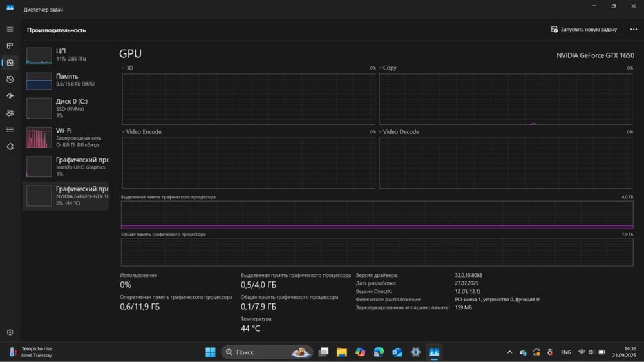Click the '0,1/7,9 ГБ' shared memory value
Viewport: 644px width, 362px height.
pos(258,307)
